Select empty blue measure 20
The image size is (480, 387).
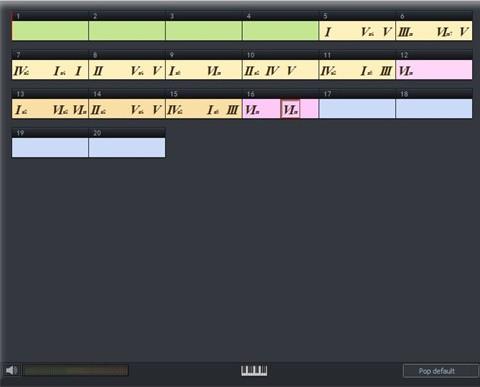pyautogui.click(x=127, y=148)
